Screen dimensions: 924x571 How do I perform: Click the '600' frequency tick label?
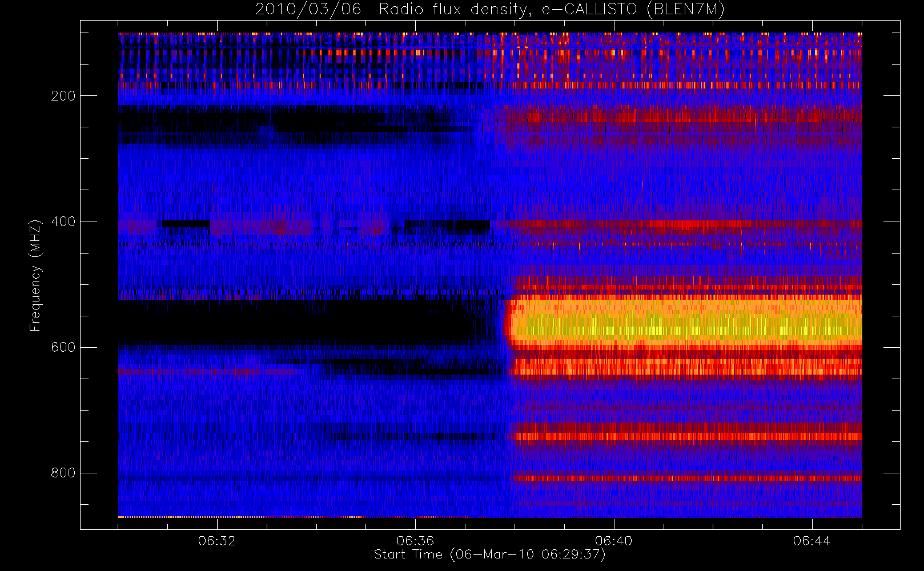(x=63, y=347)
